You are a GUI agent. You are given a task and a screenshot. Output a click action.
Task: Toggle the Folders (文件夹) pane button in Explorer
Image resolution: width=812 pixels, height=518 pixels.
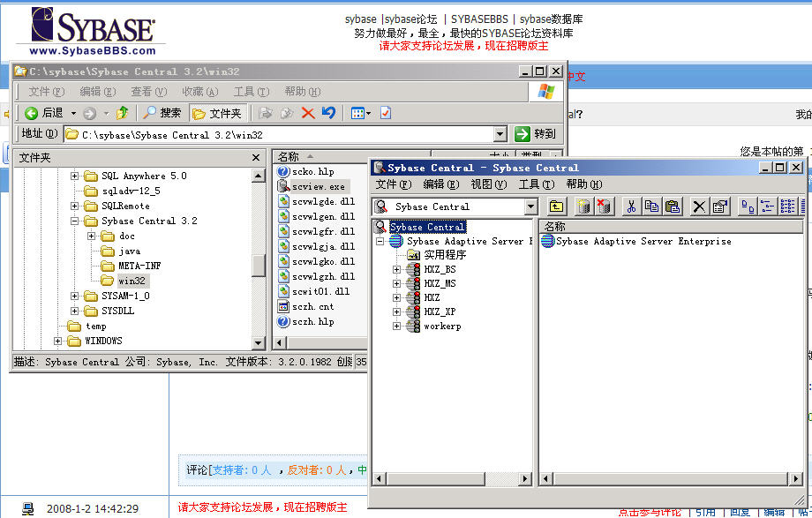[x=217, y=113]
